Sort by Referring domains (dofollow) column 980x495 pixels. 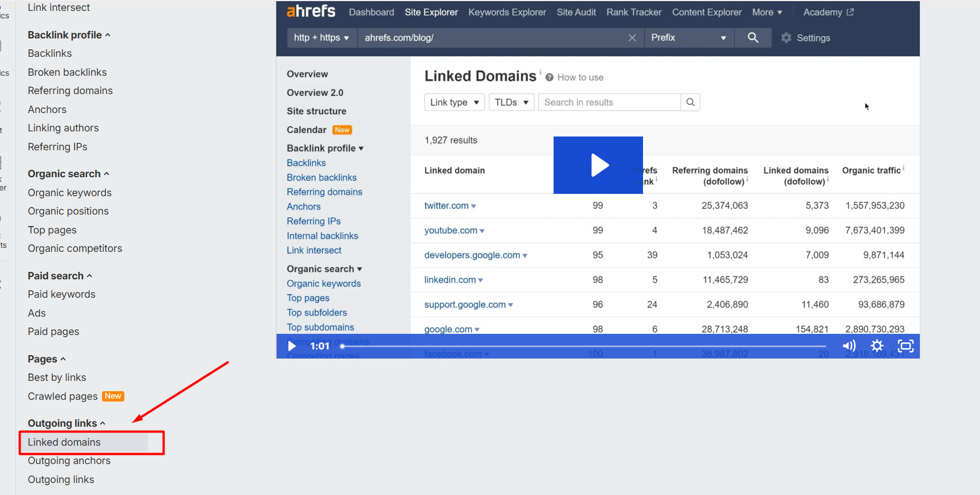tap(709, 176)
